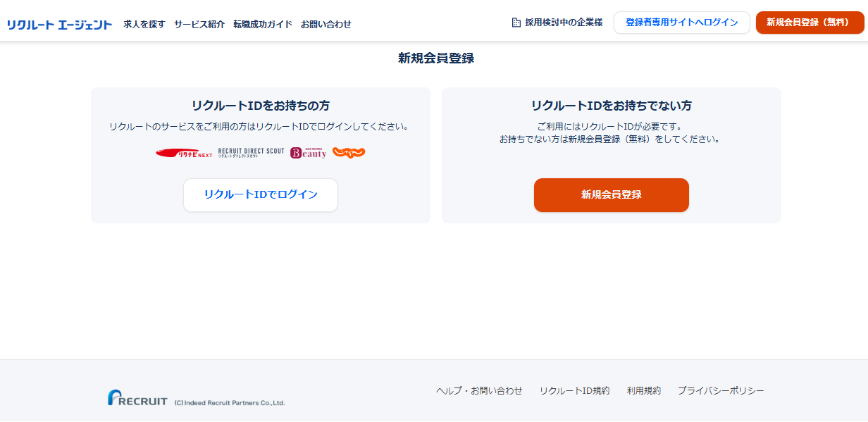Screen dimensions: 868x422
Task: Open the サービス紹介 menu item
Action: coord(199,24)
